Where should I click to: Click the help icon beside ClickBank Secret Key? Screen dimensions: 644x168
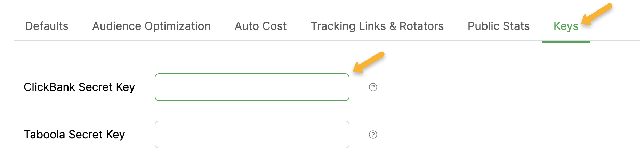point(373,87)
